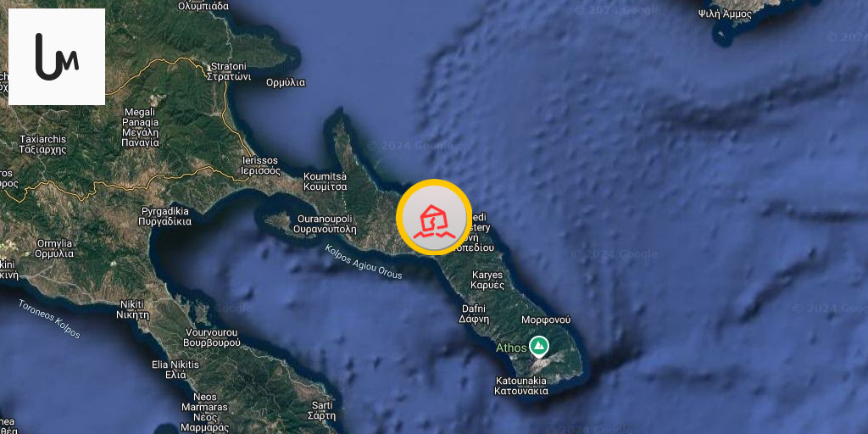
Task: Select the Karyes town label
Action: 487,280
